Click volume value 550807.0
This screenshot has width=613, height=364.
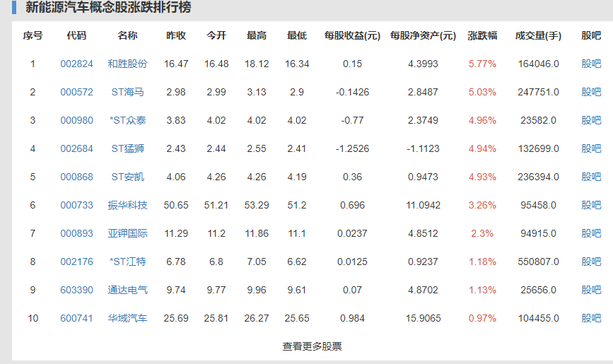[538, 262]
